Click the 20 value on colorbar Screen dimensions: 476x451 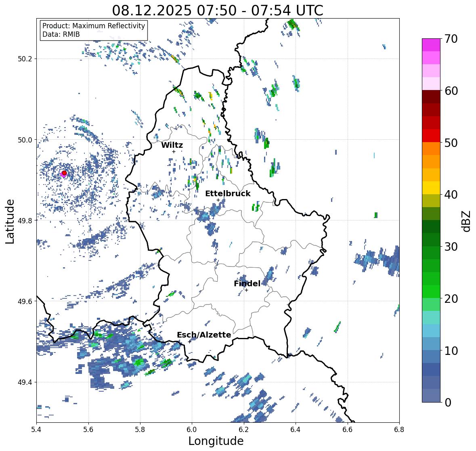click(451, 298)
